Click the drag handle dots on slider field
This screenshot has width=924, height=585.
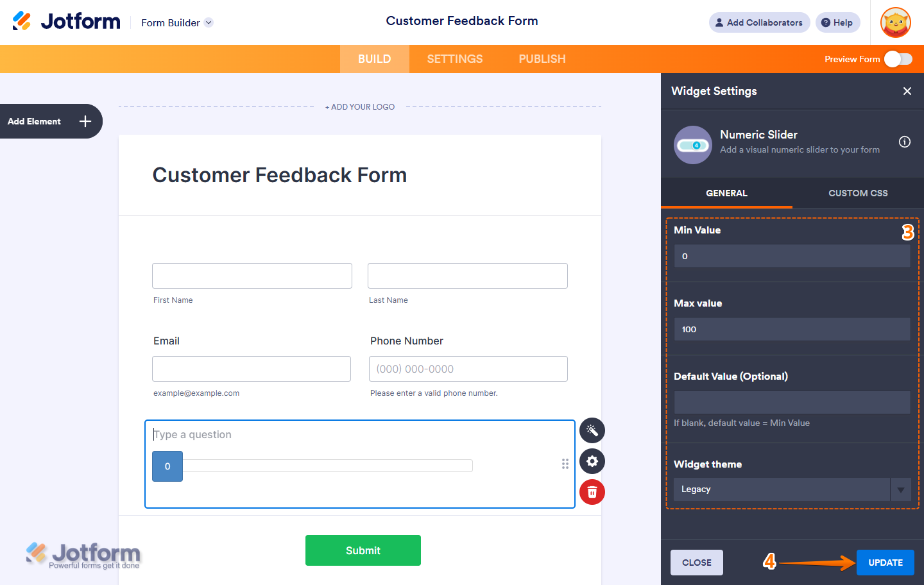[x=565, y=464]
